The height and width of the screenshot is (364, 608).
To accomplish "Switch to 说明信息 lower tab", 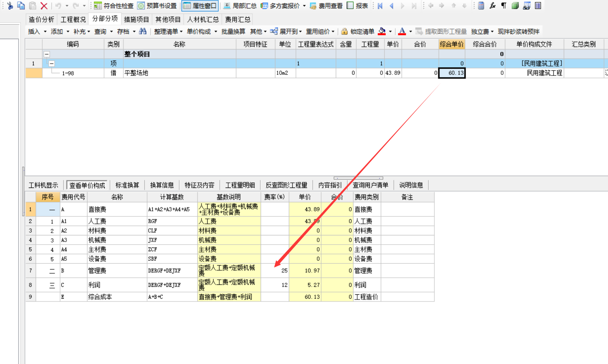I will (411, 185).
